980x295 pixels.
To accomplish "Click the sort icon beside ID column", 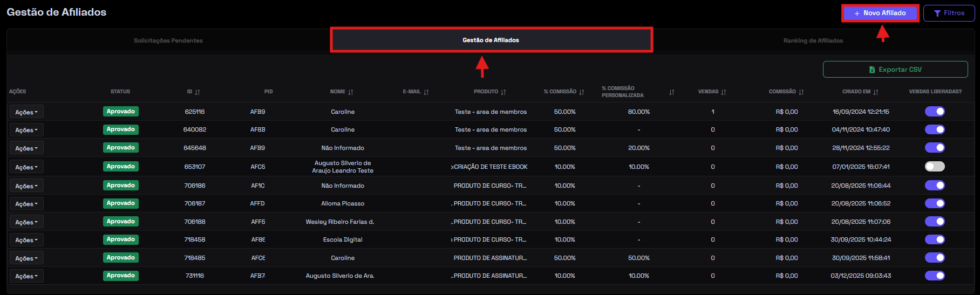I will tap(198, 92).
